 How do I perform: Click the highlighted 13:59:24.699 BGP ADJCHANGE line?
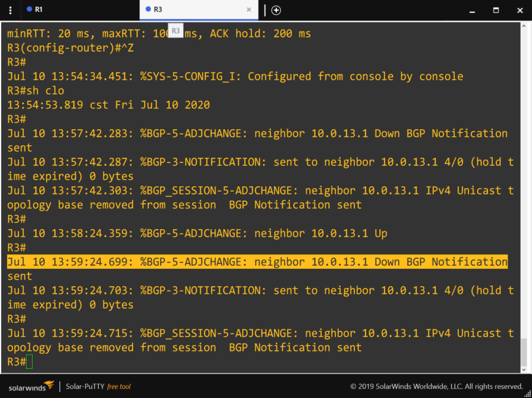(x=257, y=262)
